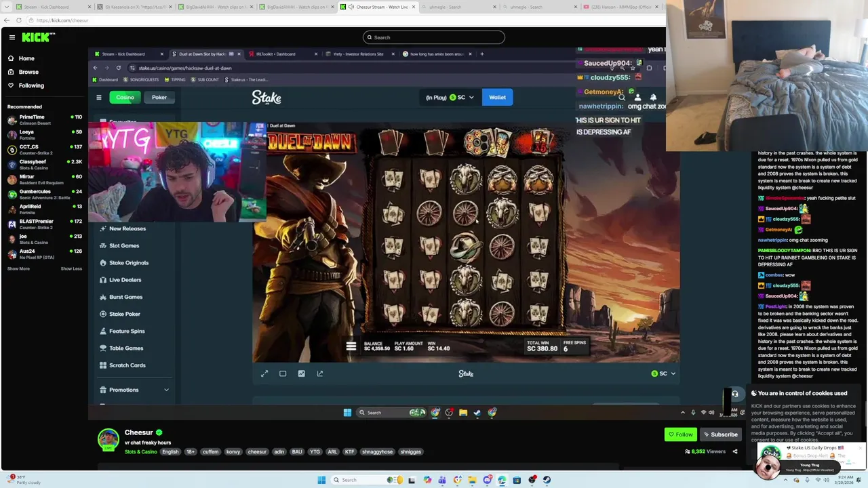Select the 18+ tag
This screenshot has height=488, width=868.
(x=190, y=451)
